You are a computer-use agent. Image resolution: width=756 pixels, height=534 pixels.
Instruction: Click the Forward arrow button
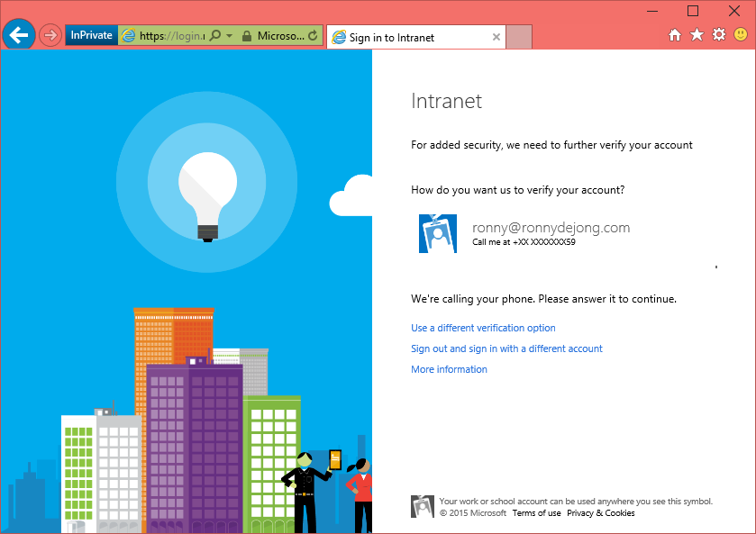(x=50, y=36)
